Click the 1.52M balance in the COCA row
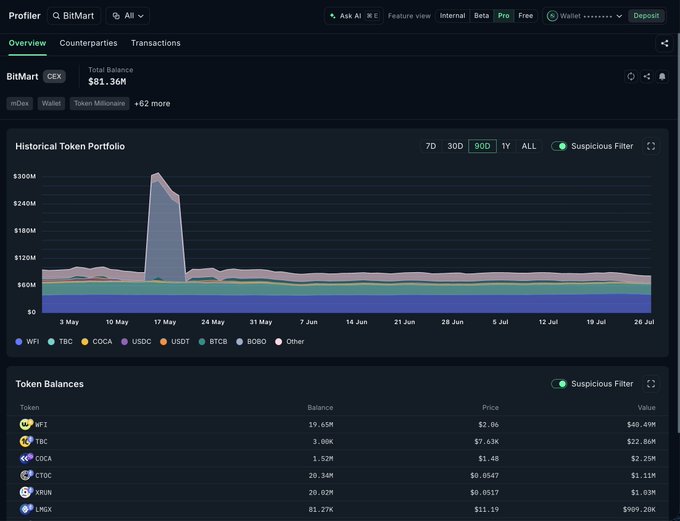 [x=323, y=458]
